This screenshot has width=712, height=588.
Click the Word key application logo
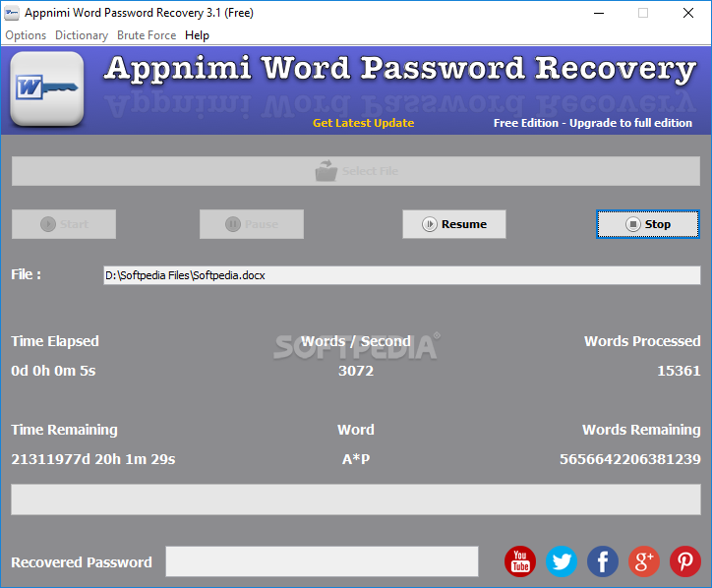click(47, 88)
